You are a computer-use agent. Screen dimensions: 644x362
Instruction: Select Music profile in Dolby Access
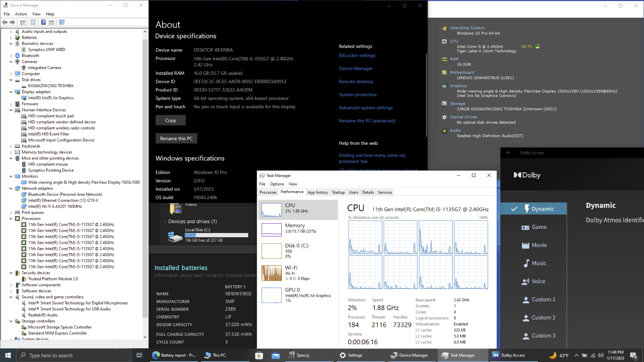534,263
